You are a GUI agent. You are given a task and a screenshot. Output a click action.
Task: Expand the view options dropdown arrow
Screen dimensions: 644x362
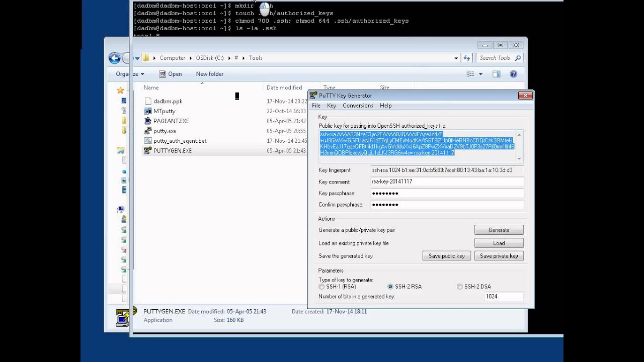(480, 74)
